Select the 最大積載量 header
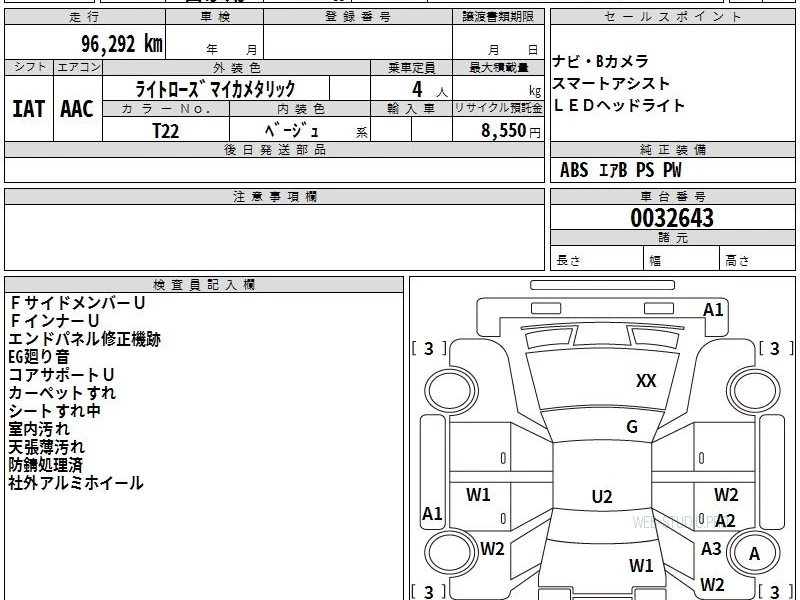This screenshot has height=600, width=800. [x=498, y=67]
